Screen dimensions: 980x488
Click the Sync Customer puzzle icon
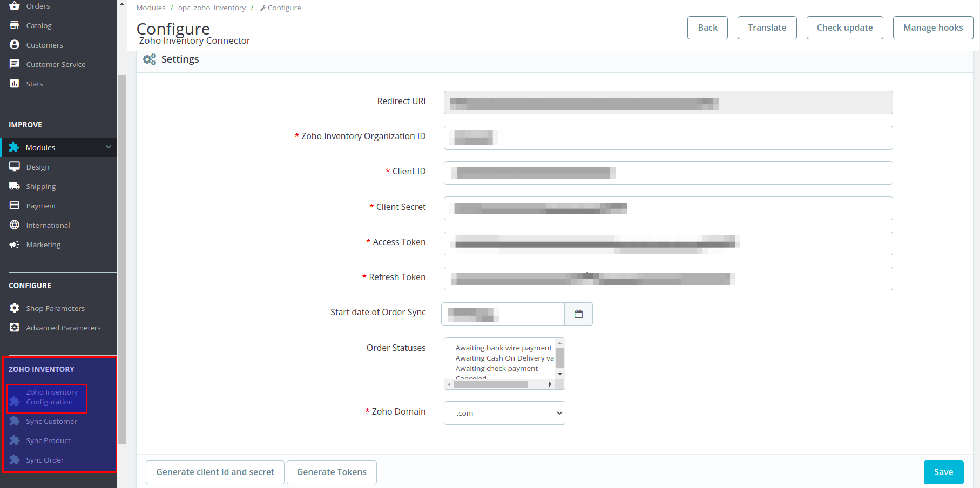tap(15, 421)
